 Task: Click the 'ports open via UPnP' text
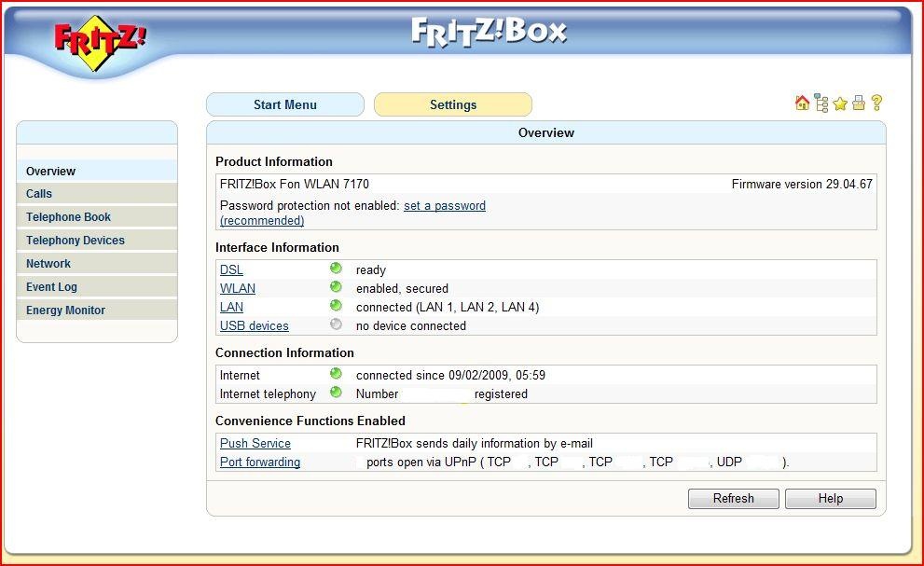click(421, 462)
